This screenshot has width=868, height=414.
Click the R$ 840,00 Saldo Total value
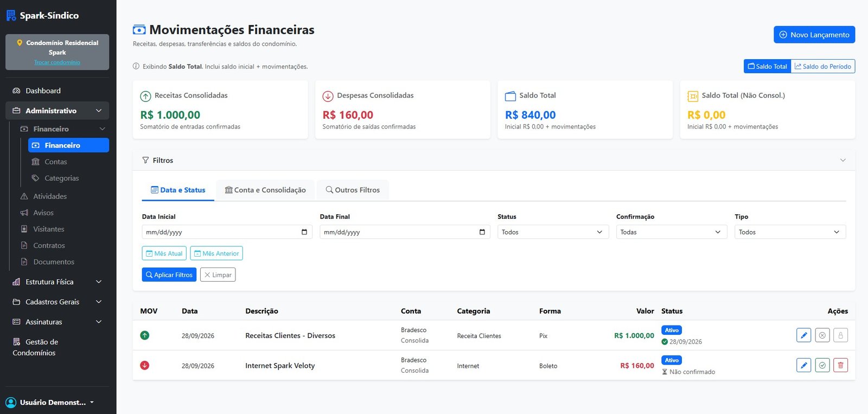[531, 115]
